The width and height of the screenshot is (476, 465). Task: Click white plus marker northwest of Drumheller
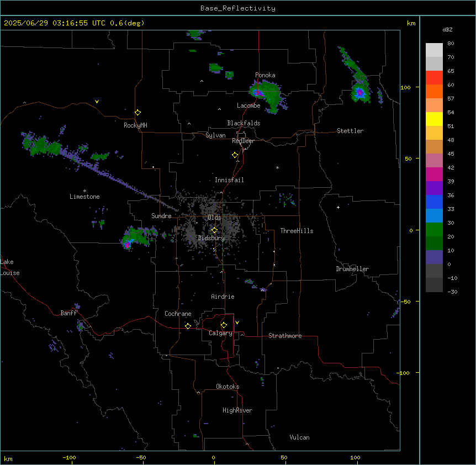click(338, 207)
